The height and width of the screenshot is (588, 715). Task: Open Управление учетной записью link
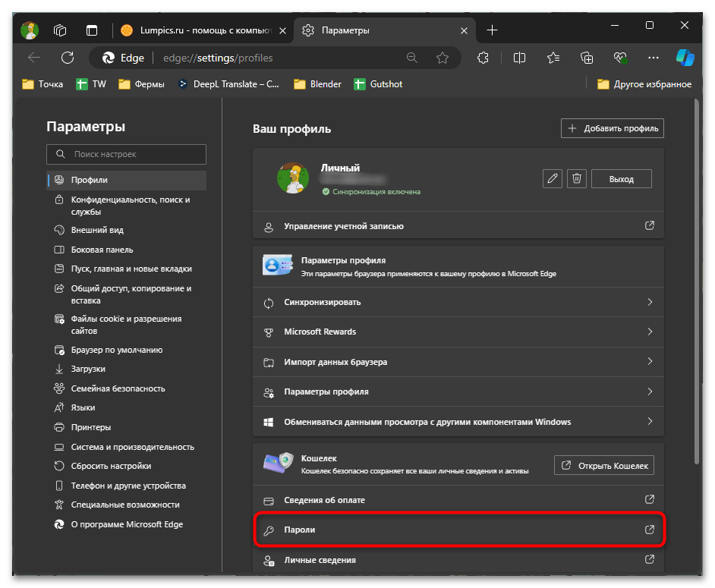pyautogui.click(x=458, y=226)
